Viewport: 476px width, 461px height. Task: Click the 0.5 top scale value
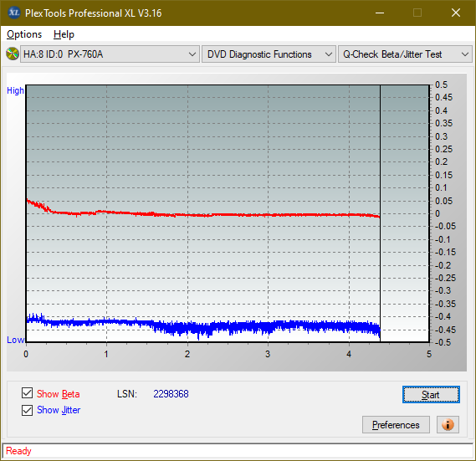click(x=441, y=85)
